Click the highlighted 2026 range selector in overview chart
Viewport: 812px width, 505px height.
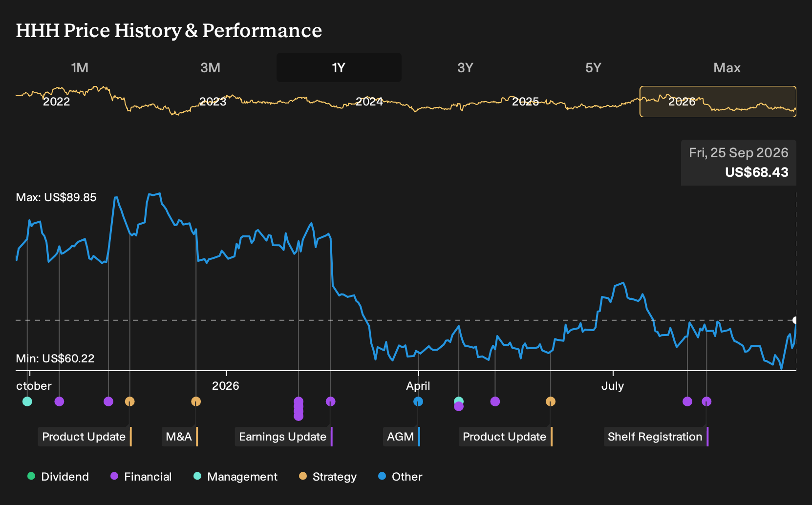[718, 102]
